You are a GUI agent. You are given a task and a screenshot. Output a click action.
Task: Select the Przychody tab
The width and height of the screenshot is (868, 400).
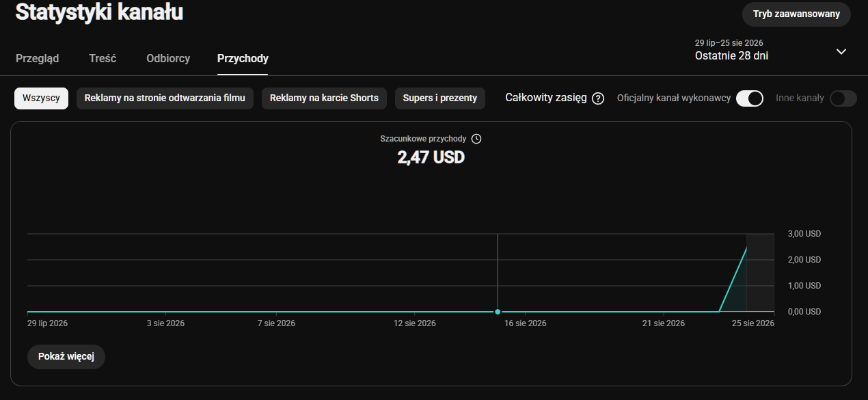(x=243, y=59)
